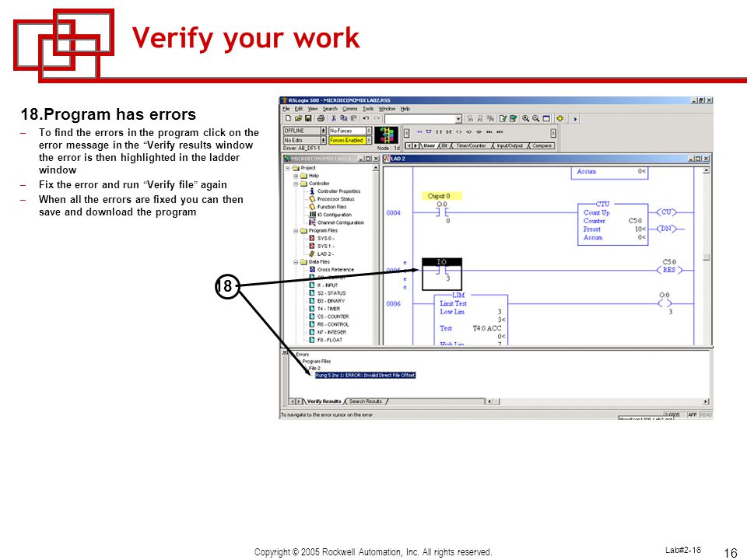This screenshot has width=747, height=560.
Task: Open the Edit menu
Action: tap(299, 109)
